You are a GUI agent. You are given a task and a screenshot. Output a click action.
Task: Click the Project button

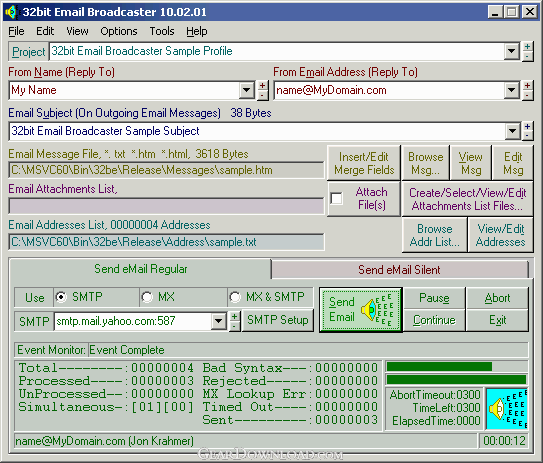pos(28,52)
